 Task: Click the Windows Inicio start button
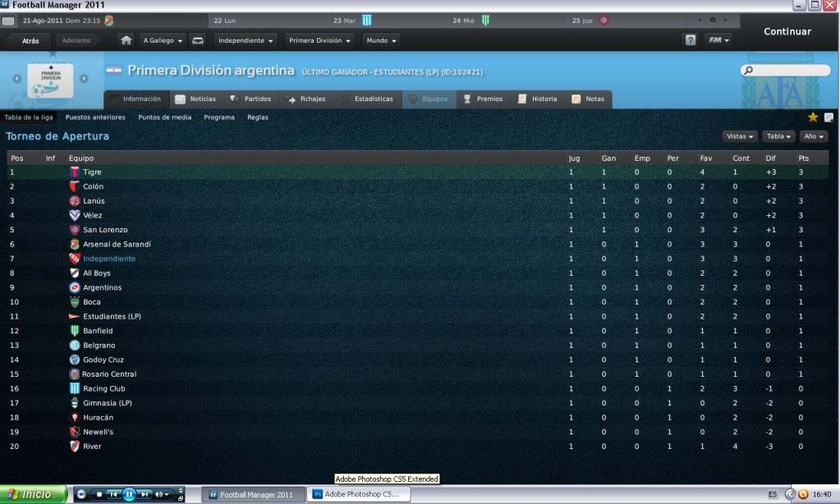pos(34,494)
